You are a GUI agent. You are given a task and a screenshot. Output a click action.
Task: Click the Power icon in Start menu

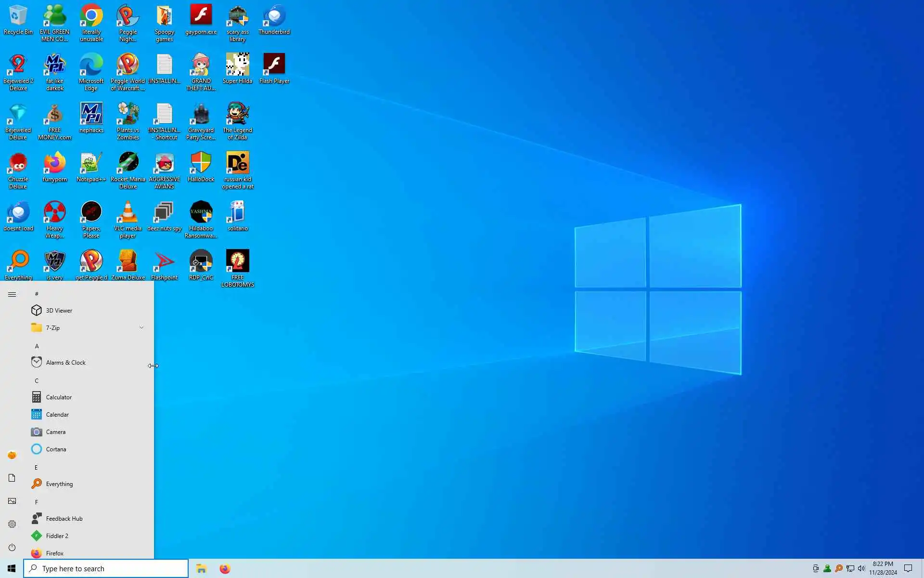[x=12, y=547]
